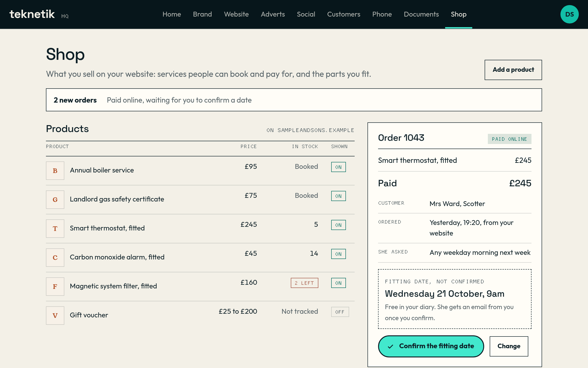Click the 2 LEFT stock badge
Viewport: 588px width, 368px height.
point(304,283)
